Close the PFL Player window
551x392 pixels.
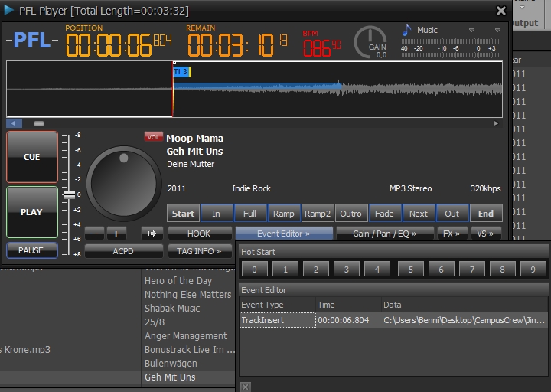[501, 11]
